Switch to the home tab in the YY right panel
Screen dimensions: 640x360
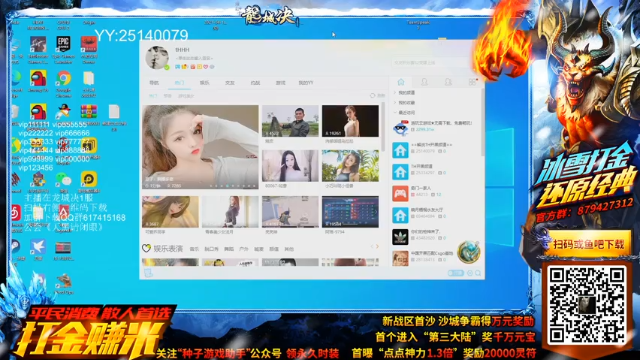[x=401, y=82]
